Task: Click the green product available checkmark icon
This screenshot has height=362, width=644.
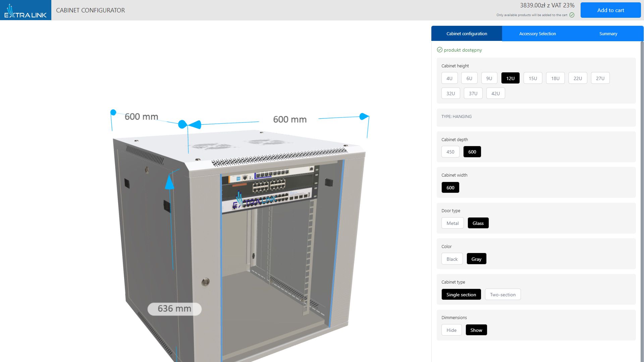Action: coord(439,50)
